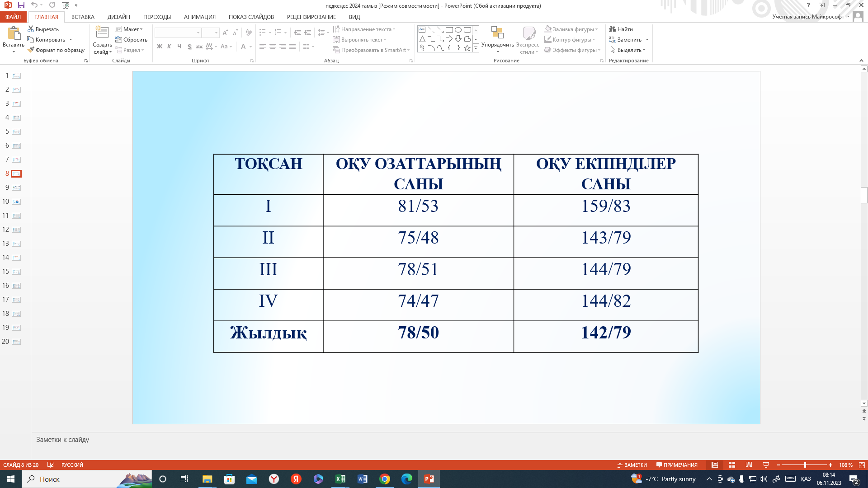Image resolution: width=868 pixels, height=488 pixels.
Task: Switch to ПЕРЕХОДЫ ribbon tab
Action: 157,17
